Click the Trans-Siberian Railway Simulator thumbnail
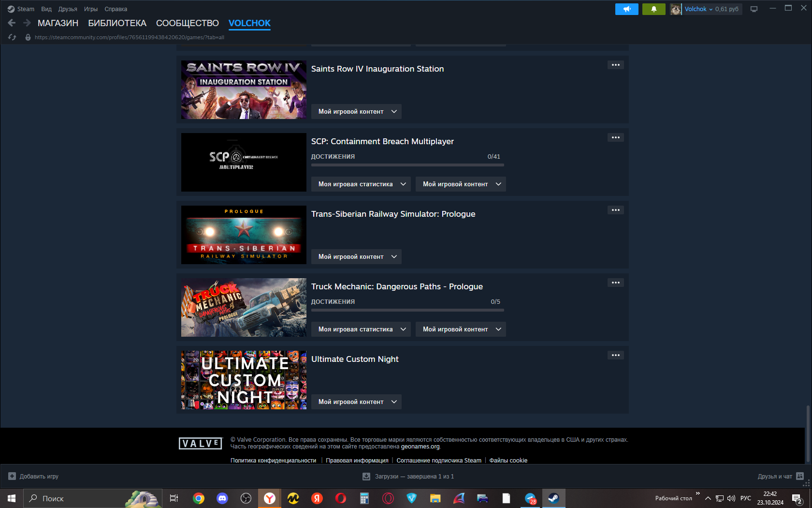Screen dimensions: 812x508 pos(244,235)
